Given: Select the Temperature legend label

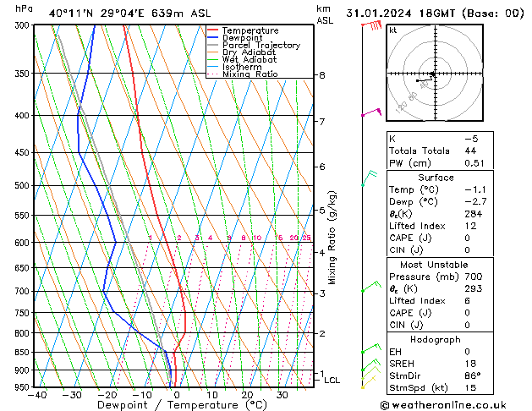Looking at the screenshot, I should pyautogui.click(x=250, y=30).
